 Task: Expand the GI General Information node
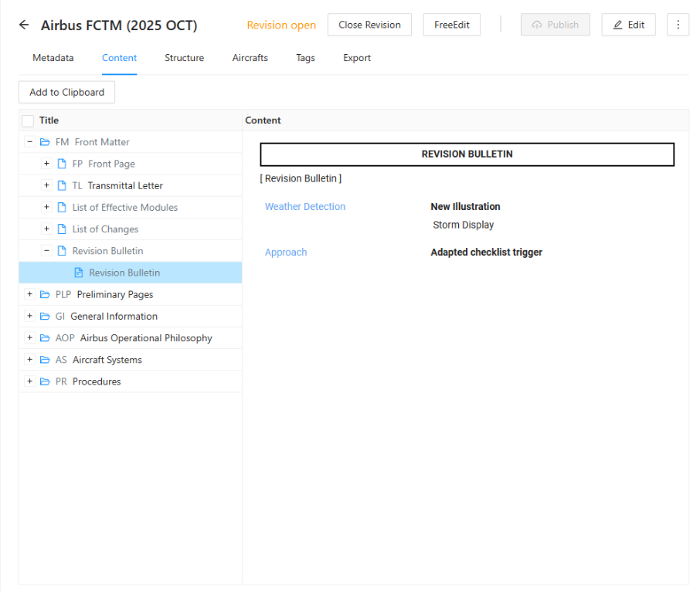(30, 317)
